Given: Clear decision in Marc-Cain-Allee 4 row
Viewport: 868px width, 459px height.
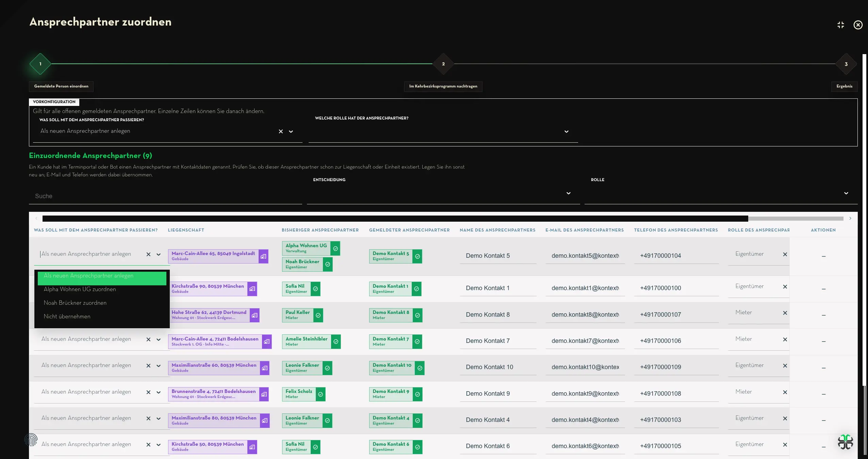Looking at the screenshot, I should click(148, 339).
